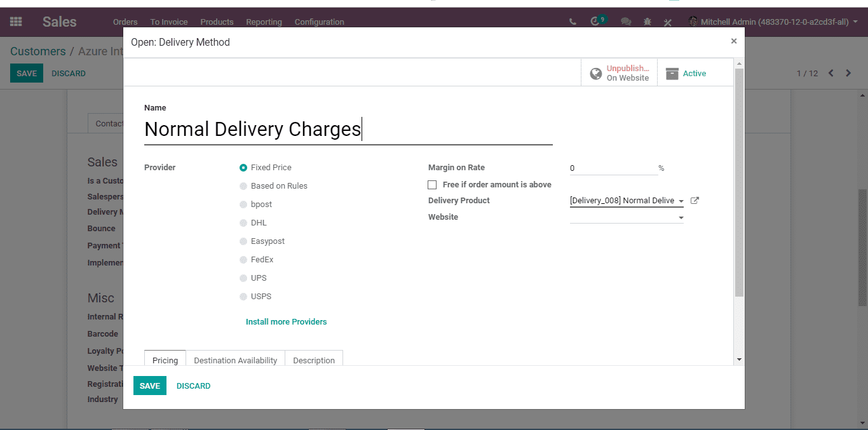
Task: Select UPS provider option
Action: [x=243, y=278]
